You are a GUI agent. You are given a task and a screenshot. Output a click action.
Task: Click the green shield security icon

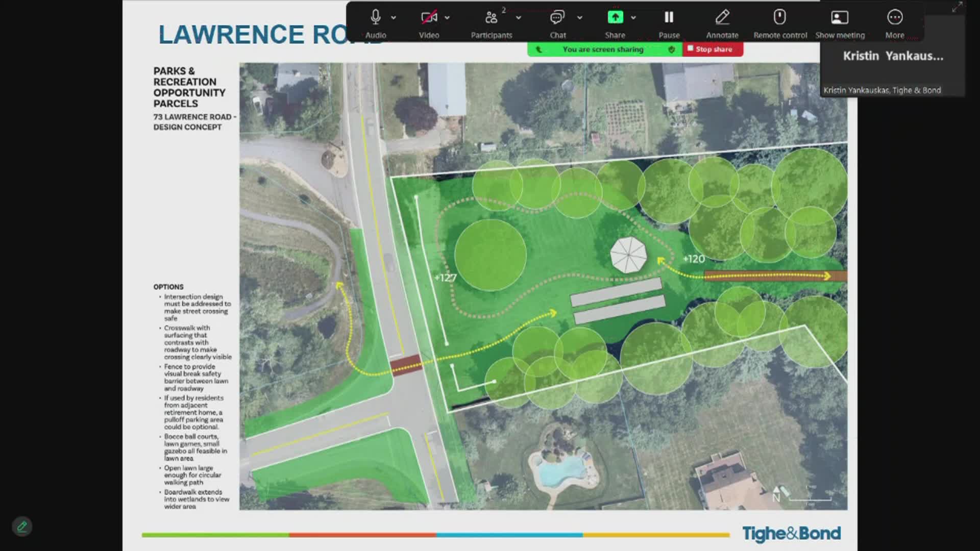coord(672,49)
